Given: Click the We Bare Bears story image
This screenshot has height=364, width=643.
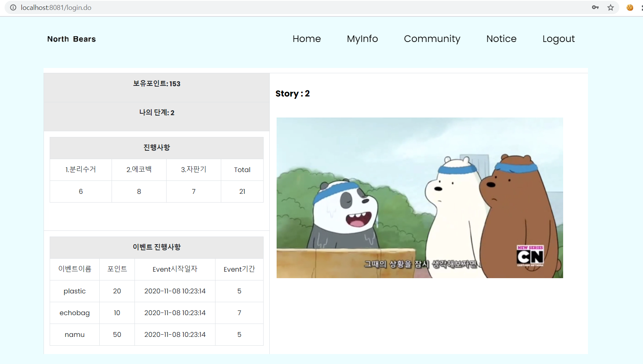Looking at the screenshot, I should coord(419,198).
